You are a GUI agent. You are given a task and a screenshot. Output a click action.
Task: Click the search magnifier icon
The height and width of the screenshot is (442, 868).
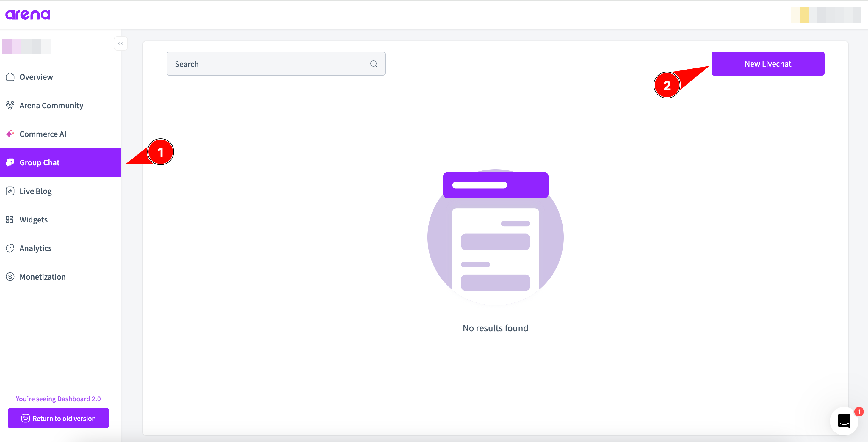pyautogui.click(x=373, y=64)
